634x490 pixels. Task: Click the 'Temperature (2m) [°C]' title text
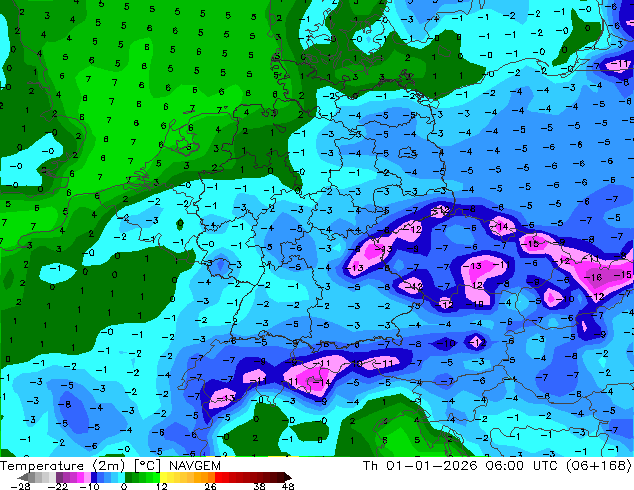pos(80,466)
